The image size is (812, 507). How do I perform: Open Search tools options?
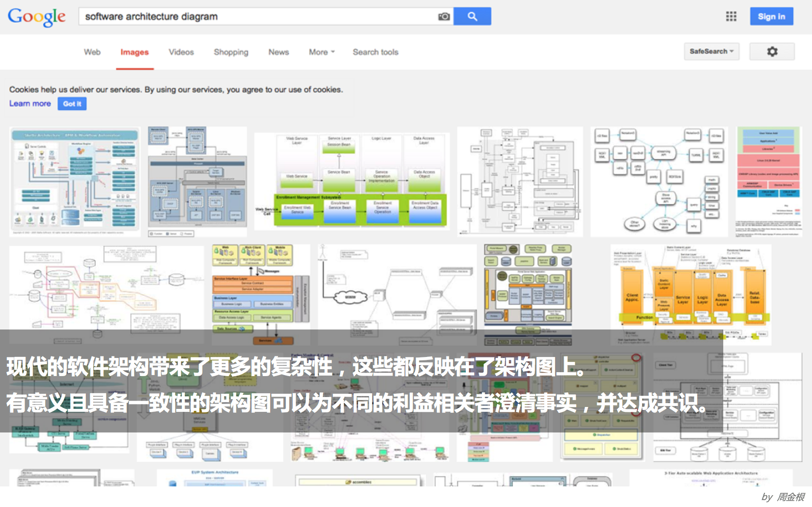click(x=376, y=52)
